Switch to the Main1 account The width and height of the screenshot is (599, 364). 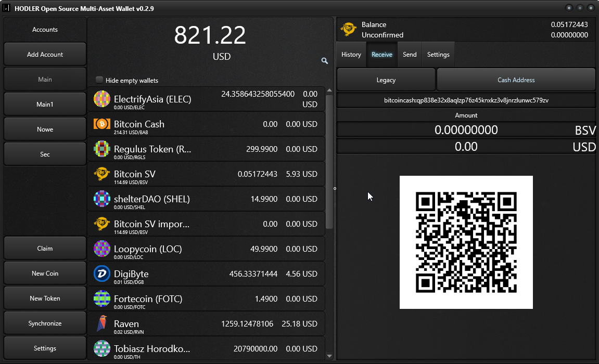[45, 104]
